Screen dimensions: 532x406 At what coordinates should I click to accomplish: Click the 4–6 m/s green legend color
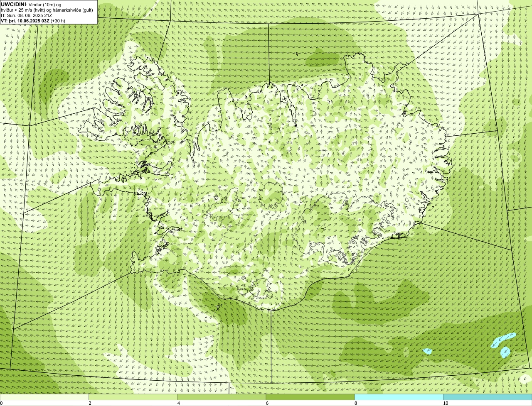click(x=222, y=397)
